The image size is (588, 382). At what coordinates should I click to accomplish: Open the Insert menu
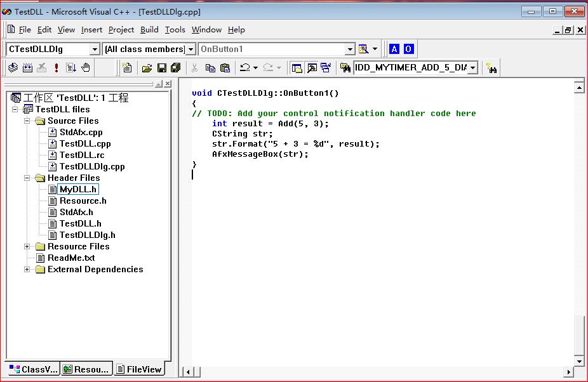click(91, 30)
